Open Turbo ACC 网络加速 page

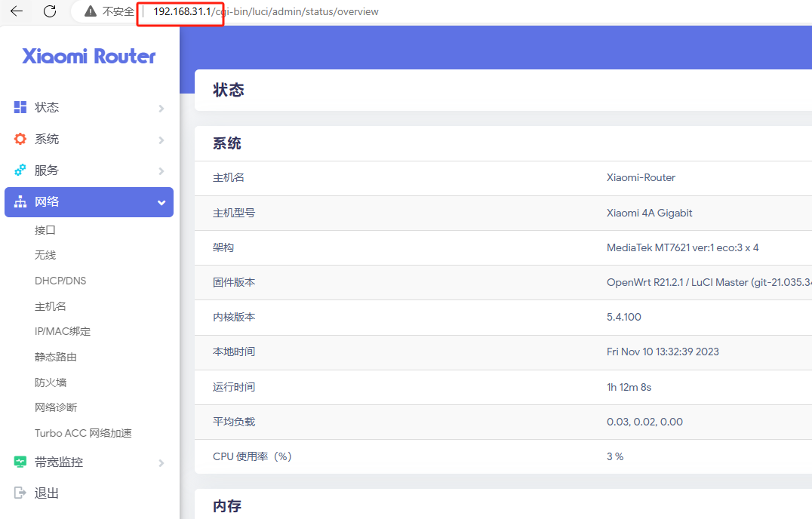(x=83, y=433)
